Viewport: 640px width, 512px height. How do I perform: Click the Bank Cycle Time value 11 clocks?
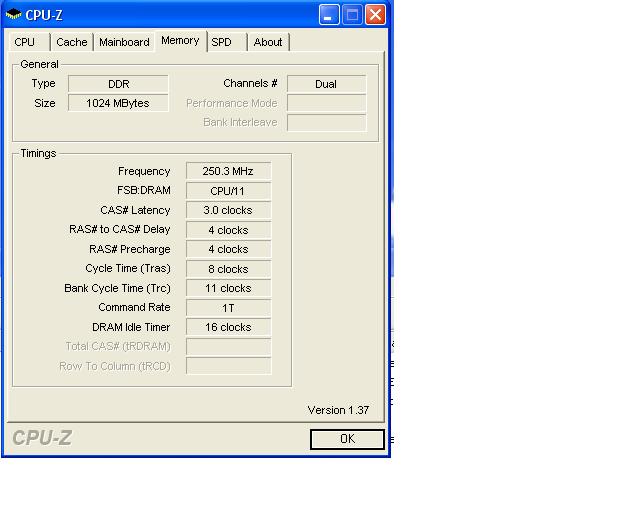(x=229, y=288)
